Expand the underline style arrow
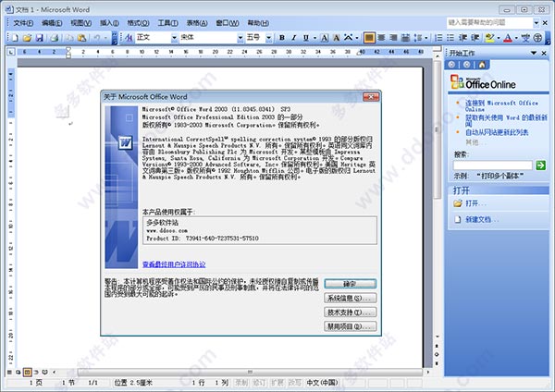The width and height of the screenshot is (555, 392). (314, 38)
